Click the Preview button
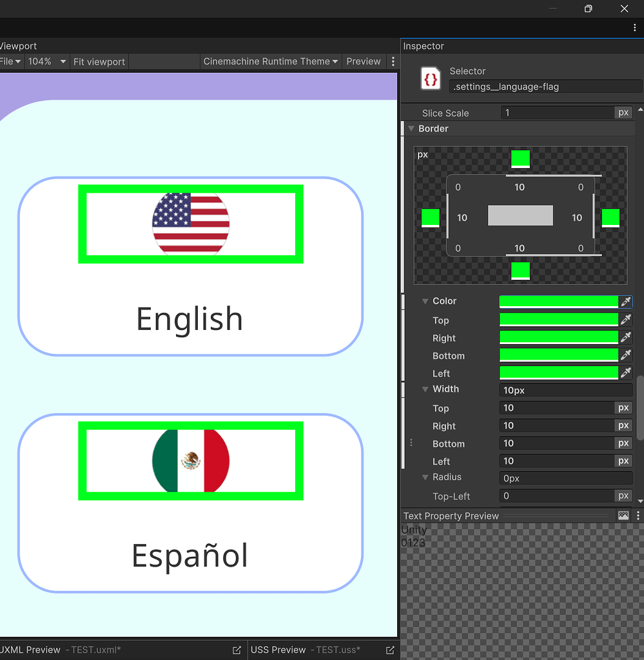644x660 pixels. click(x=364, y=61)
